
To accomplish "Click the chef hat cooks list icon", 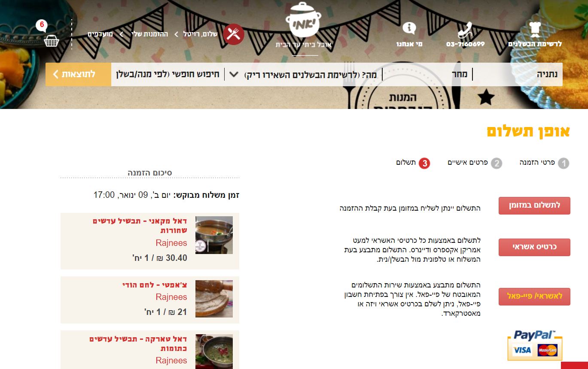I will point(534,29).
